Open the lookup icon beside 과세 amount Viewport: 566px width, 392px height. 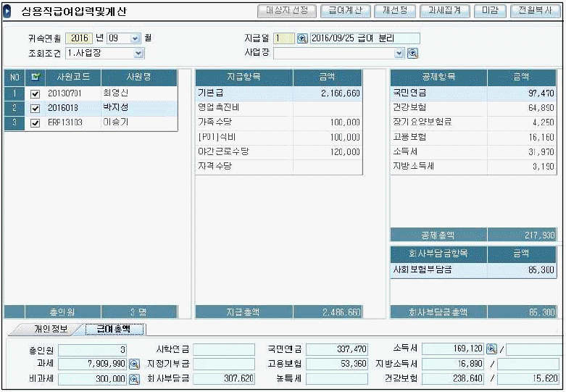(134, 364)
